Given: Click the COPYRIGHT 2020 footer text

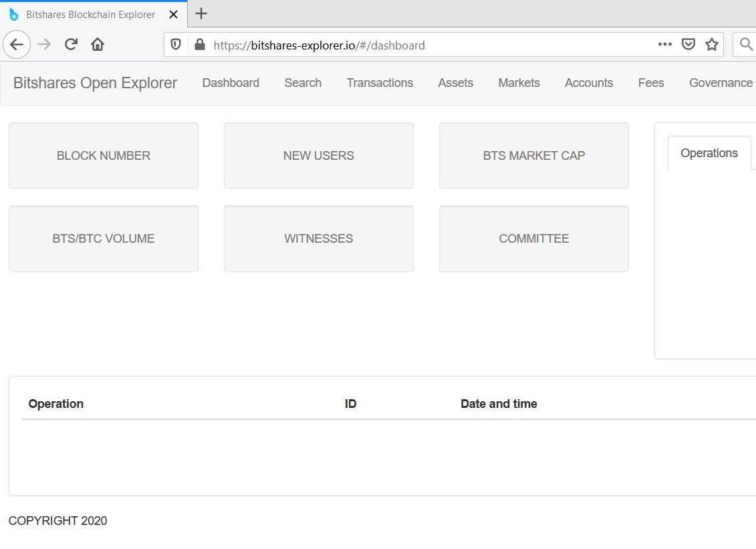Looking at the screenshot, I should click(x=58, y=520).
